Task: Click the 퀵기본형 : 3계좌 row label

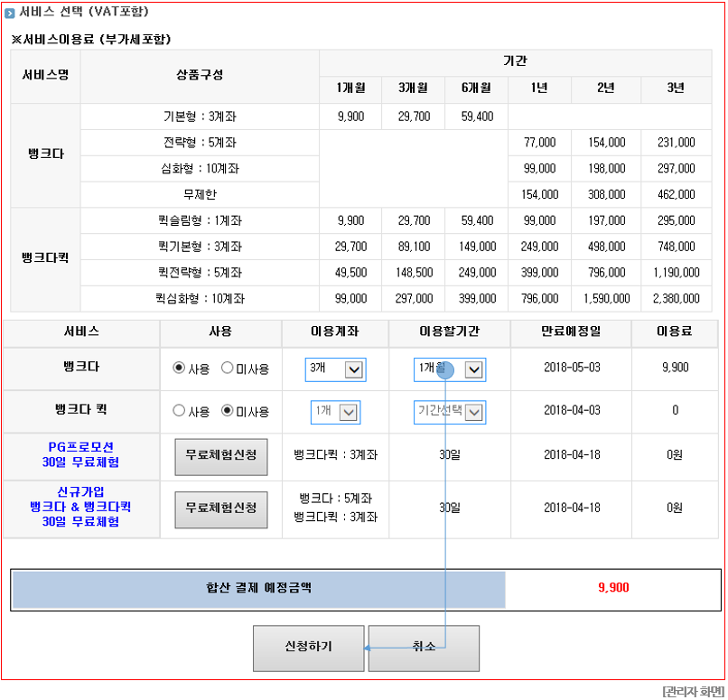Action: (200, 247)
